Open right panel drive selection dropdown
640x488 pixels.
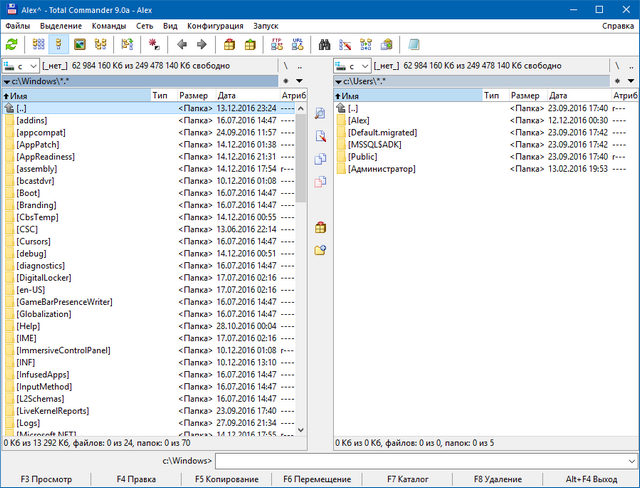click(353, 65)
